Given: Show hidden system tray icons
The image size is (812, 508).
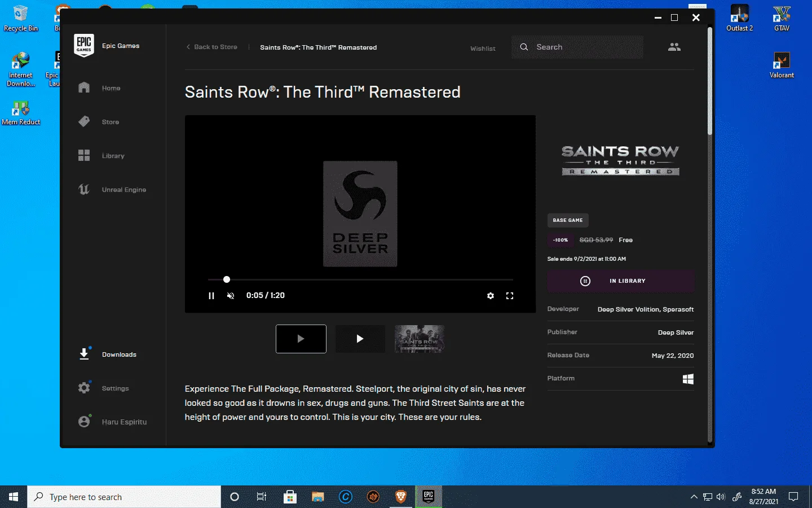Looking at the screenshot, I should tap(694, 497).
